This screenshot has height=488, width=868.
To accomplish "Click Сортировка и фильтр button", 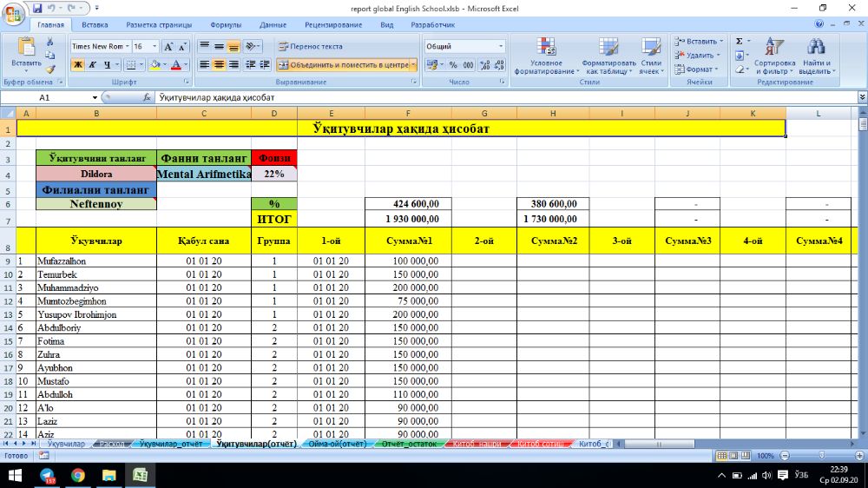I will 774,56.
